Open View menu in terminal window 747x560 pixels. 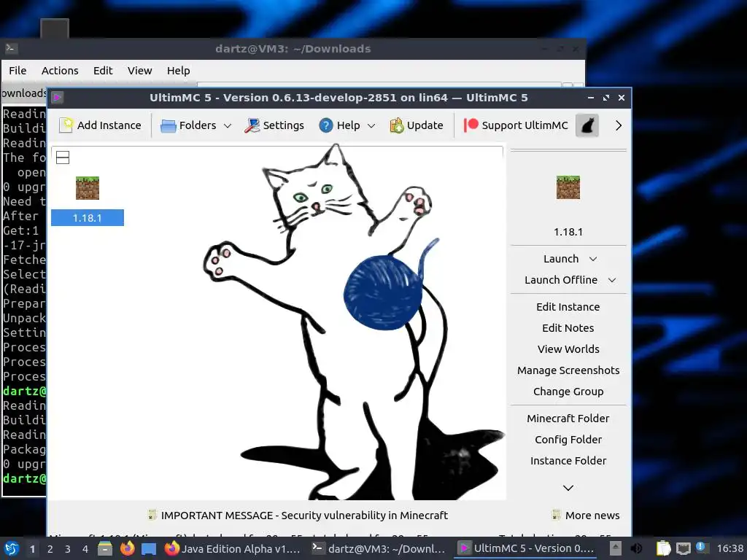pyautogui.click(x=139, y=71)
